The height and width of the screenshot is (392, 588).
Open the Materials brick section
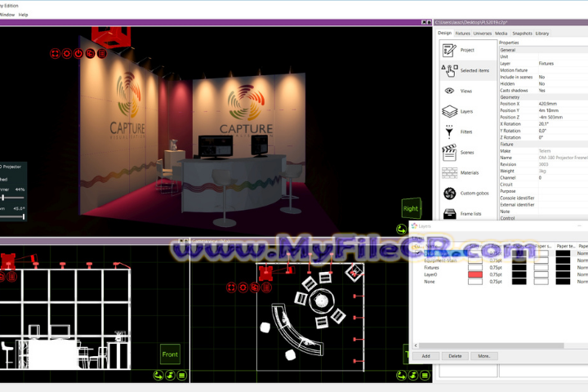click(468, 172)
